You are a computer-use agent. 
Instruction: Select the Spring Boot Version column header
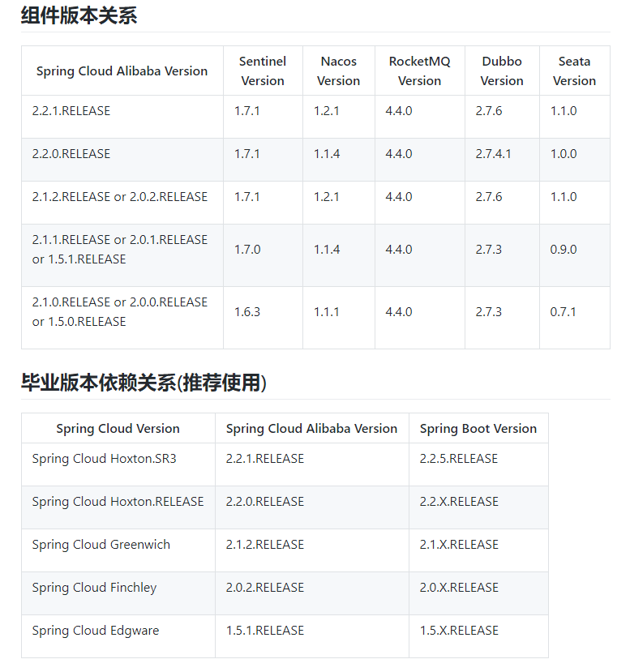[x=478, y=428]
